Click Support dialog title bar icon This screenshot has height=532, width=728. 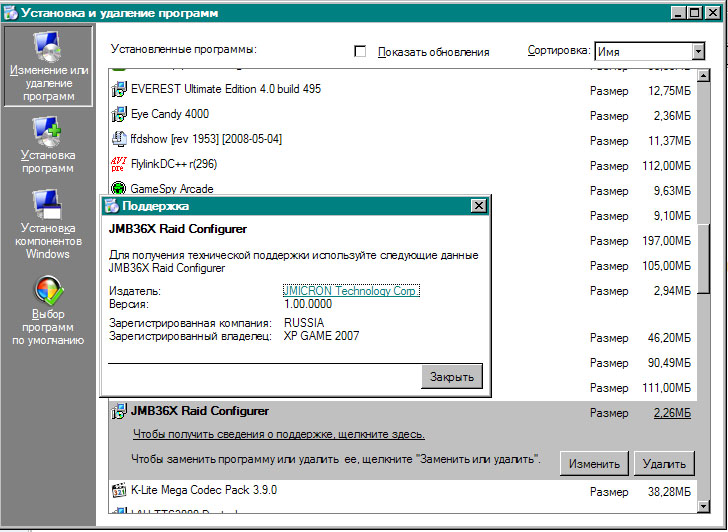tap(111, 206)
